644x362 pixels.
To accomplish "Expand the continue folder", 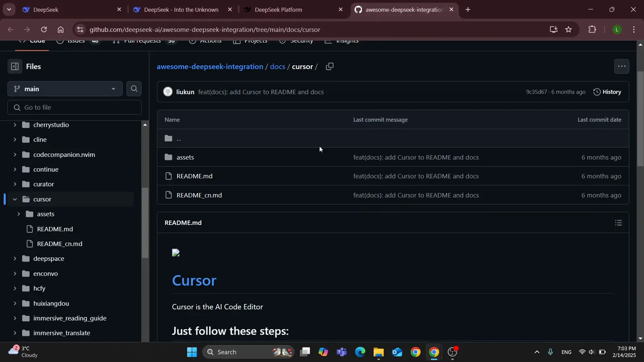I will [15, 169].
